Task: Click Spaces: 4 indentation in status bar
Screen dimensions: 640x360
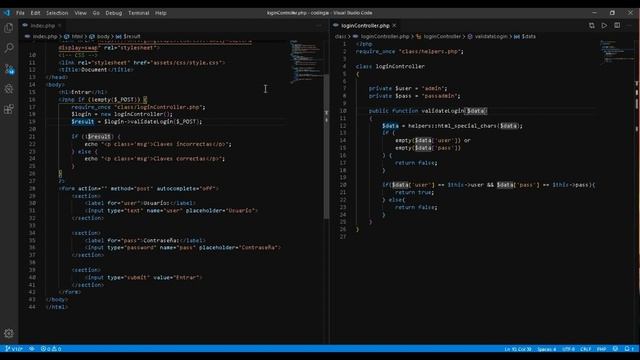Action: click(547, 349)
